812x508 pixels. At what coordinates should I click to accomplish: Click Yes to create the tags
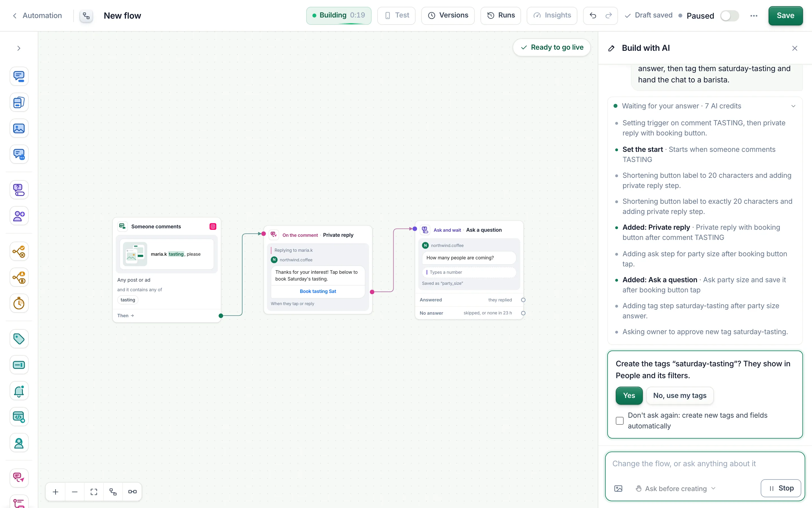(629, 395)
